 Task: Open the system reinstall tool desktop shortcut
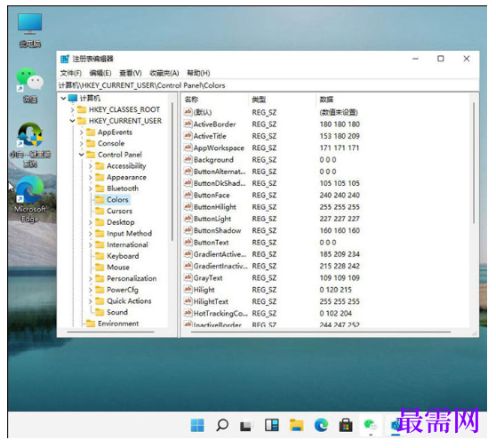point(29,145)
